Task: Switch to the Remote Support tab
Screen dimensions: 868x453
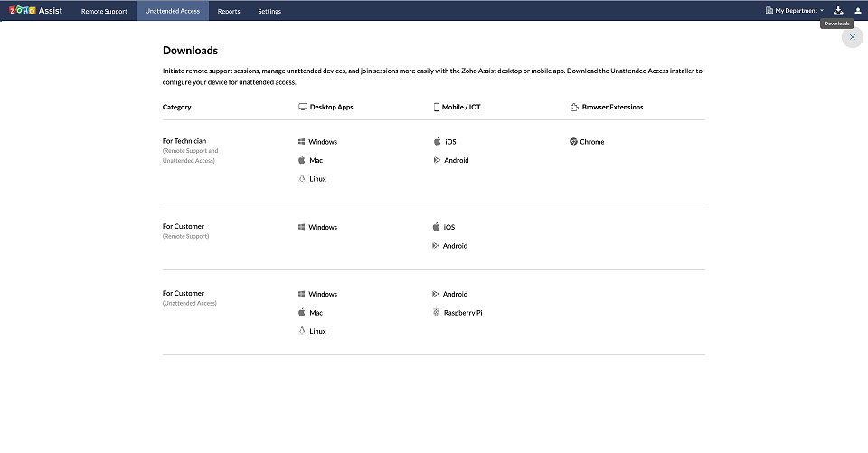Action: (x=104, y=11)
